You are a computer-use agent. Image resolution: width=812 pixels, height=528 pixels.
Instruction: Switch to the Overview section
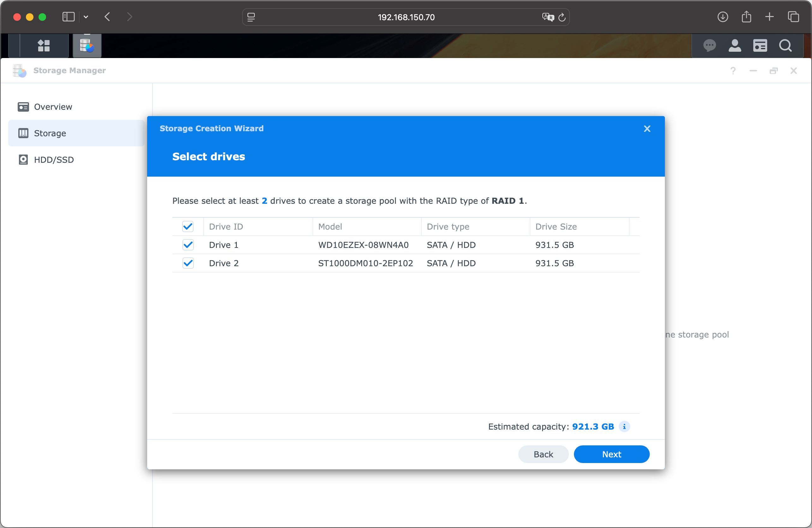[x=53, y=107]
